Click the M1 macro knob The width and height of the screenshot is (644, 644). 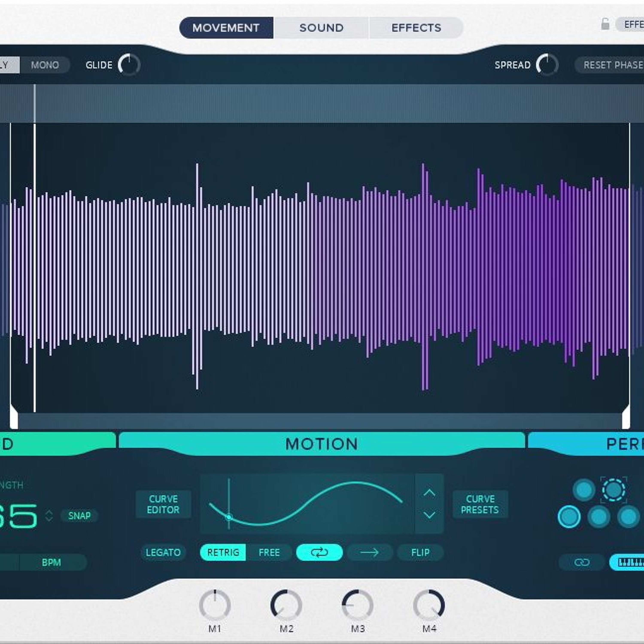point(215,605)
